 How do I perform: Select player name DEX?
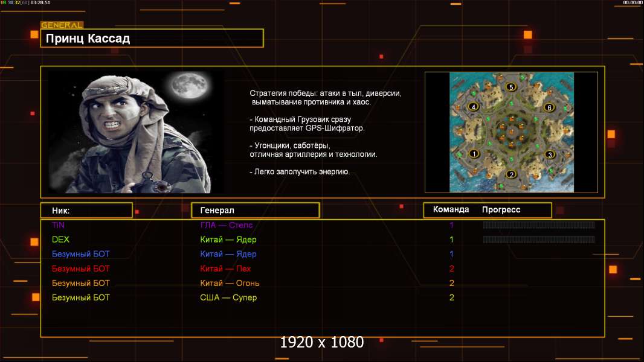(60, 240)
